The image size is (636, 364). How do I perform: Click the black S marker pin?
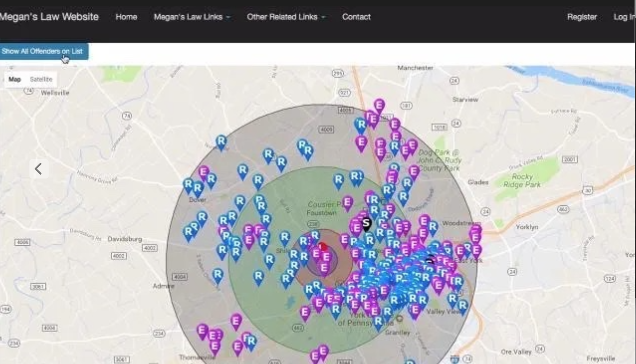[366, 224]
